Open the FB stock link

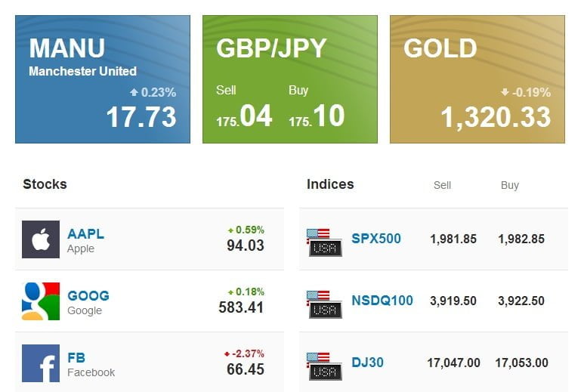pyautogui.click(x=76, y=357)
